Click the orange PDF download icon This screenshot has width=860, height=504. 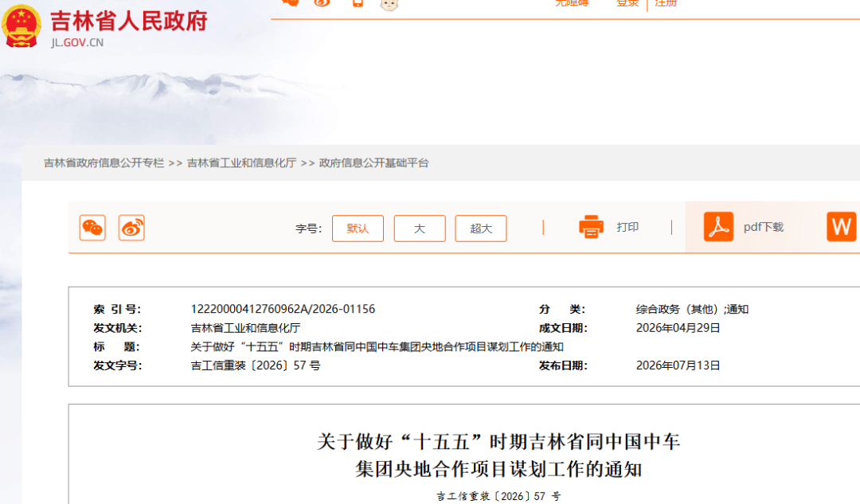tap(718, 226)
